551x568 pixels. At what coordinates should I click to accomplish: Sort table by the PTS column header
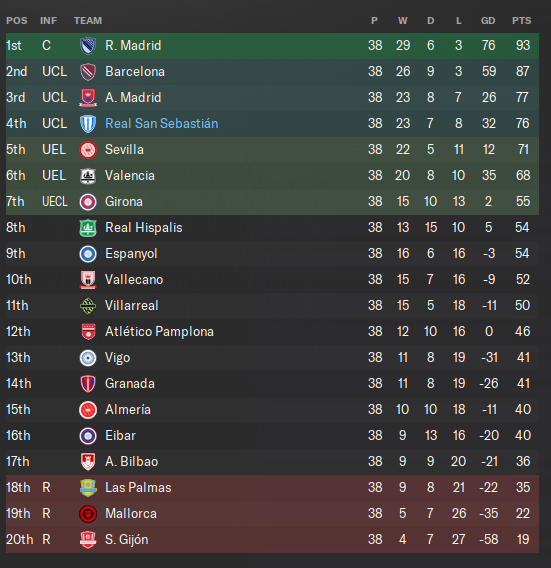coord(522,21)
